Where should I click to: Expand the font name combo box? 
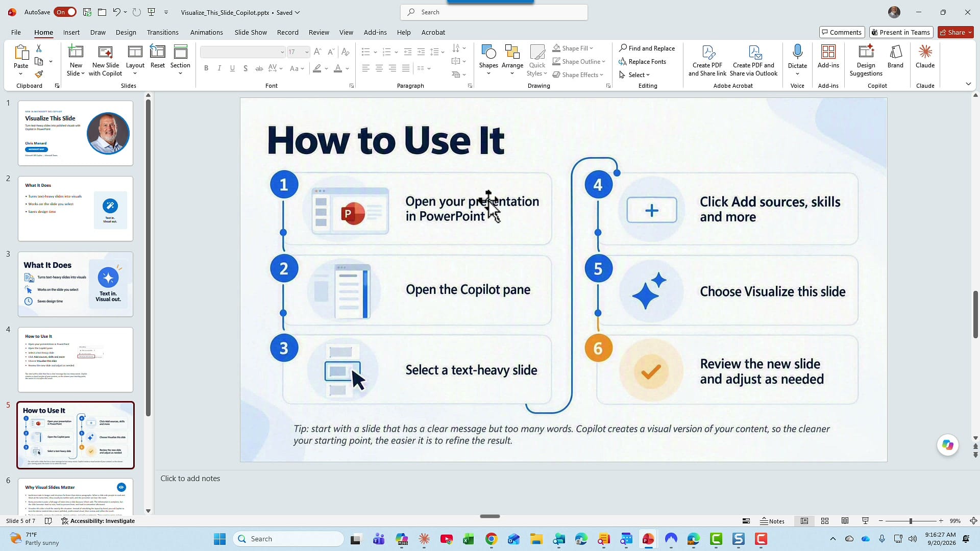[282, 52]
